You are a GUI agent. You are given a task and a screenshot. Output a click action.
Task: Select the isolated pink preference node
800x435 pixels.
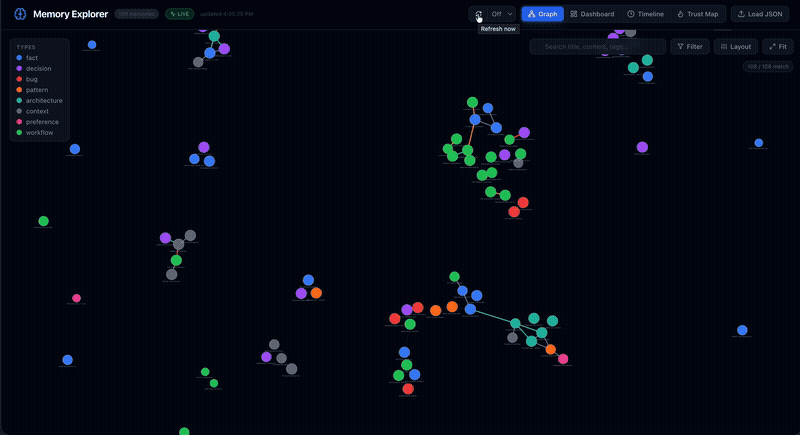tap(76, 298)
